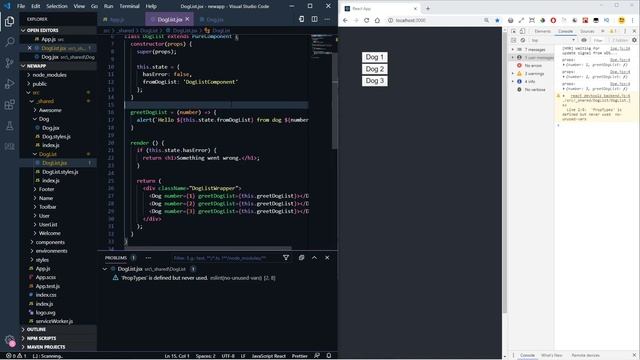This screenshot has width=640, height=360.
Task: Switch to the Sources tab in DevTools
Action: [587, 31]
